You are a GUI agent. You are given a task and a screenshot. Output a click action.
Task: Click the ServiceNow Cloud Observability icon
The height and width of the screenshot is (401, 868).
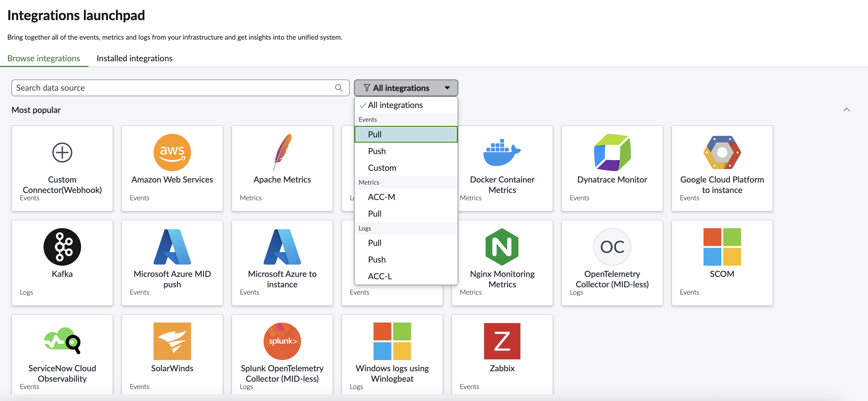[62, 340]
